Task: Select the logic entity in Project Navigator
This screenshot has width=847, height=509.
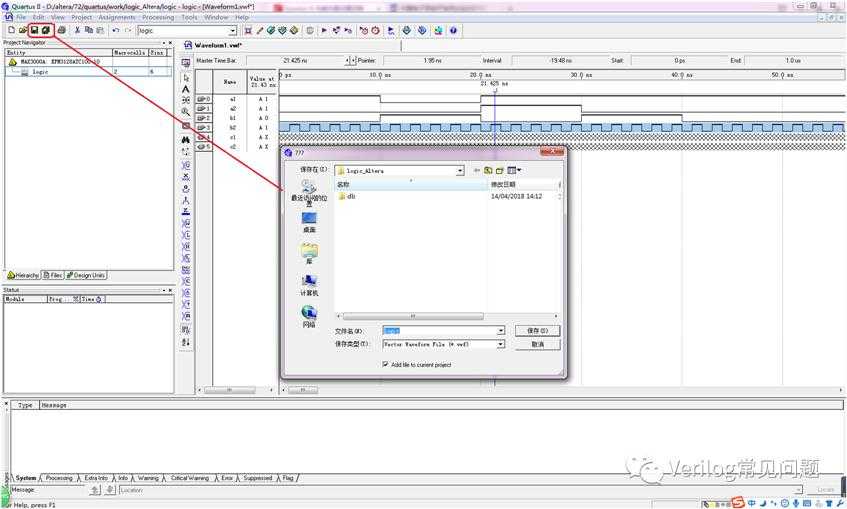Action: point(41,72)
